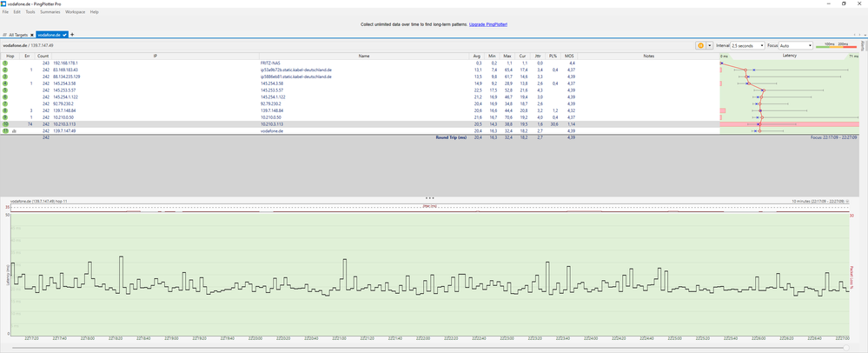Click the Notes column header
The width and height of the screenshot is (868, 353).
(x=649, y=56)
